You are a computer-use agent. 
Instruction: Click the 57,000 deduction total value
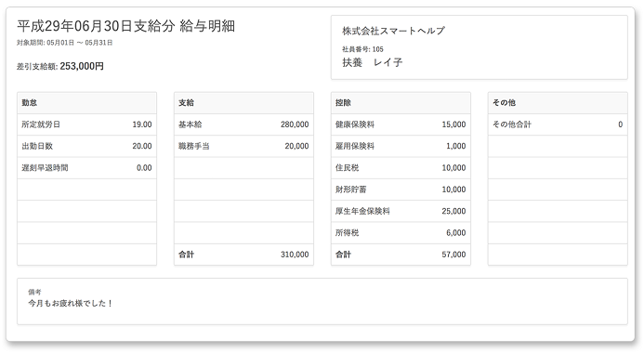pos(453,255)
